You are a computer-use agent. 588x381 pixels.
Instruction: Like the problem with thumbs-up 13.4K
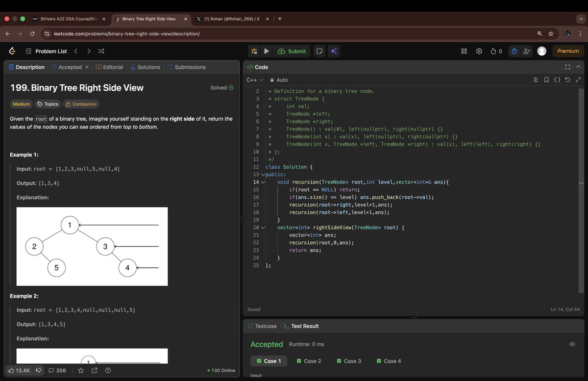click(20, 370)
